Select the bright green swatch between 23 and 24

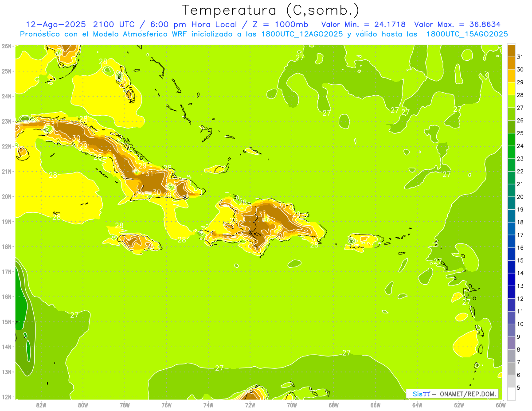pos(511,152)
